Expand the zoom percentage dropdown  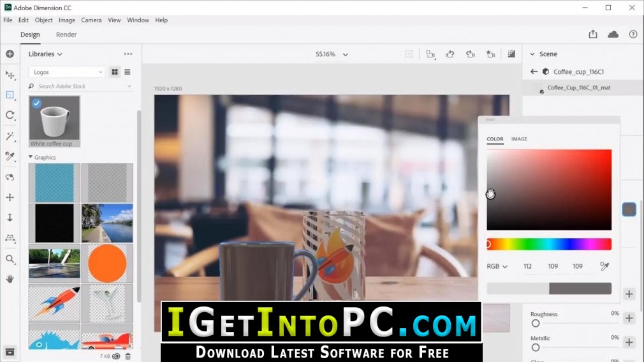tap(346, 54)
